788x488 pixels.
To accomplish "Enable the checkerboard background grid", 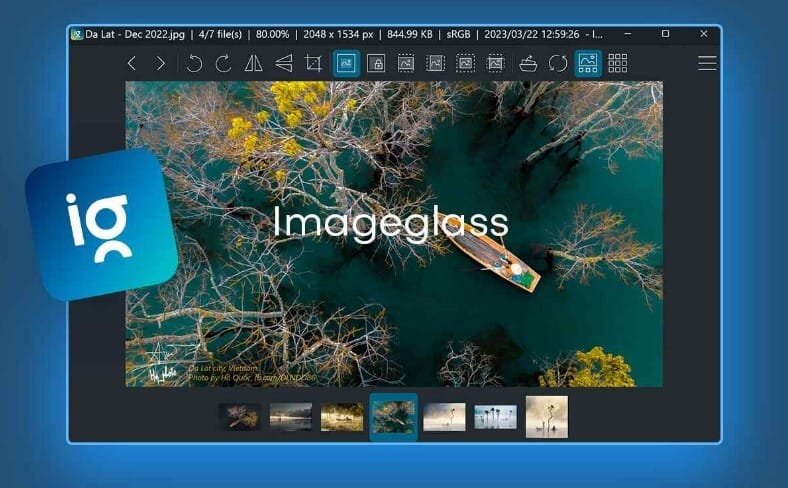I will click(x=618, y=63).
